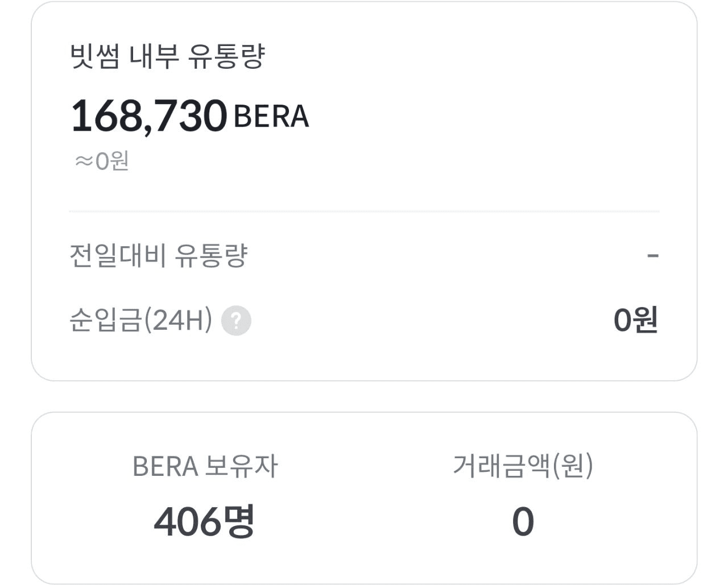Tap the dash value for 전일대비 유통량

point(653,256)
